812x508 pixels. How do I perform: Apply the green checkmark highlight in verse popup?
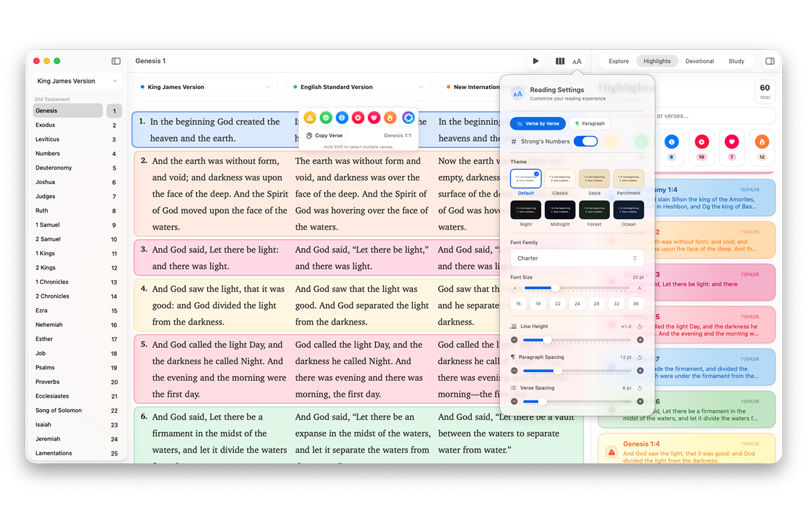(326, 117)
